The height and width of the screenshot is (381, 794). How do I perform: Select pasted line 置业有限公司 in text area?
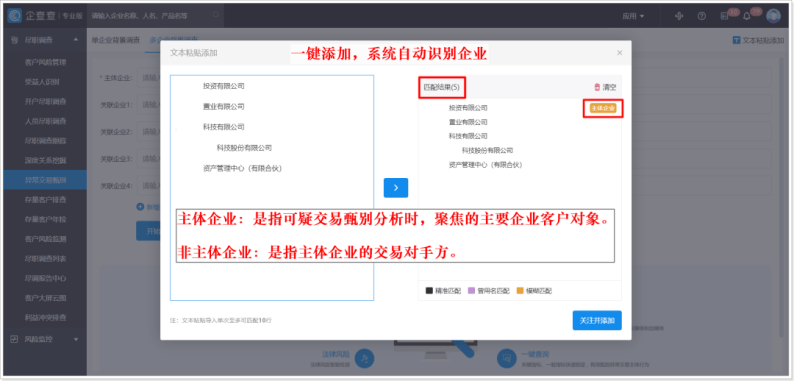224,107
